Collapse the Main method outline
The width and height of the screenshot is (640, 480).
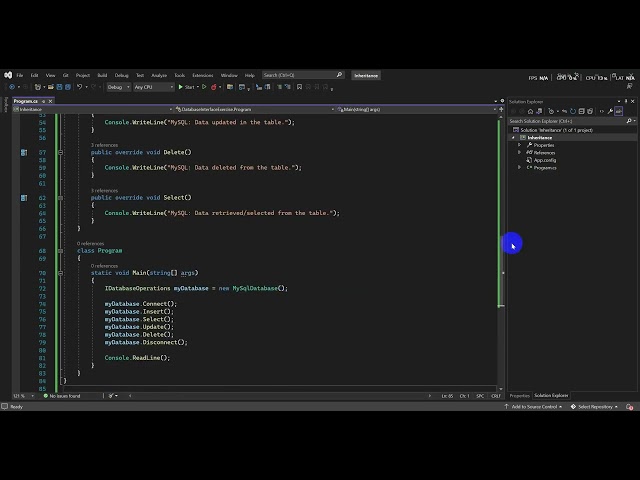pyautogui.click(x=60, y=273)
